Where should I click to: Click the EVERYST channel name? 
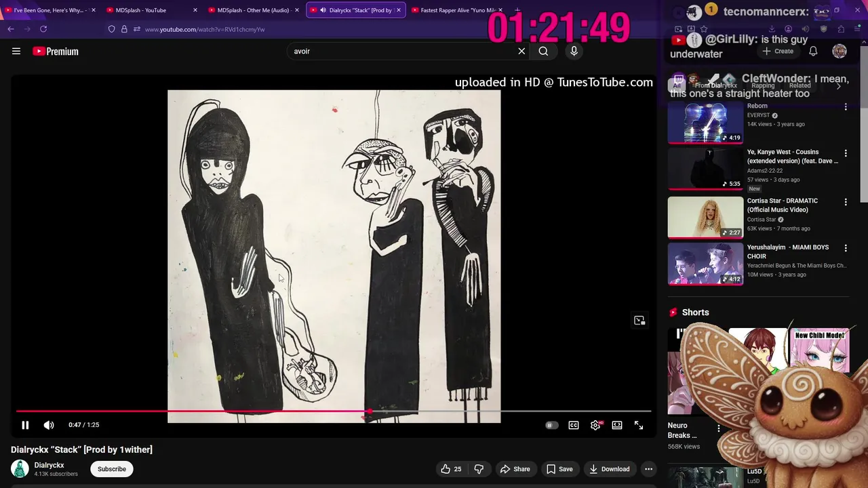[x=758, y=115]
